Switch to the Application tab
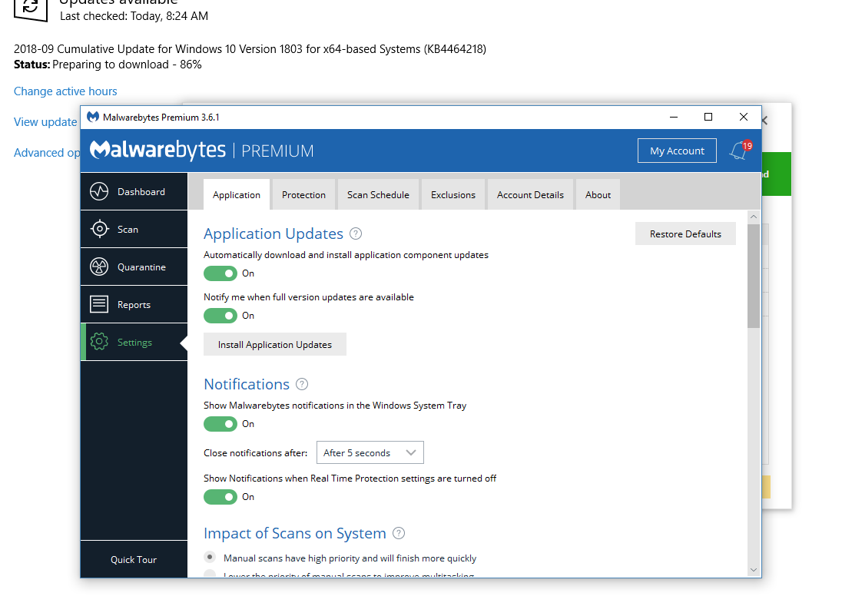 237,194
